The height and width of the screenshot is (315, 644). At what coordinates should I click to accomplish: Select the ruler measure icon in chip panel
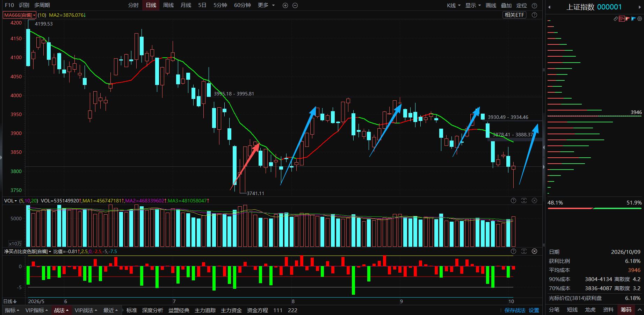[x=616, y=19]
